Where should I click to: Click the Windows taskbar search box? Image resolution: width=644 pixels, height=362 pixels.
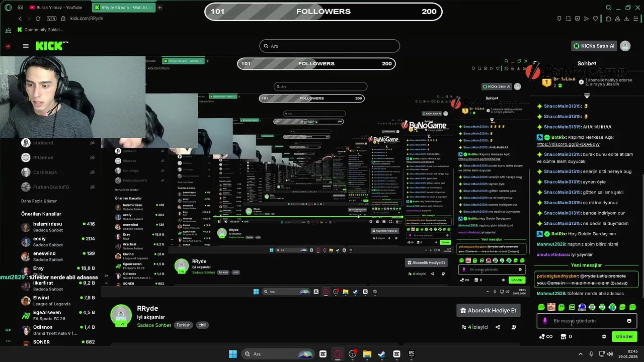point(277,354)
